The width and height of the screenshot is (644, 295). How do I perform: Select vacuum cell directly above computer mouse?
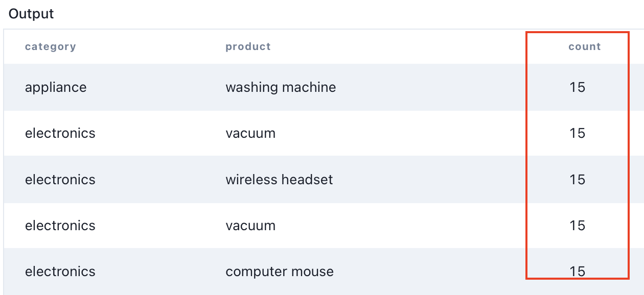250,226
